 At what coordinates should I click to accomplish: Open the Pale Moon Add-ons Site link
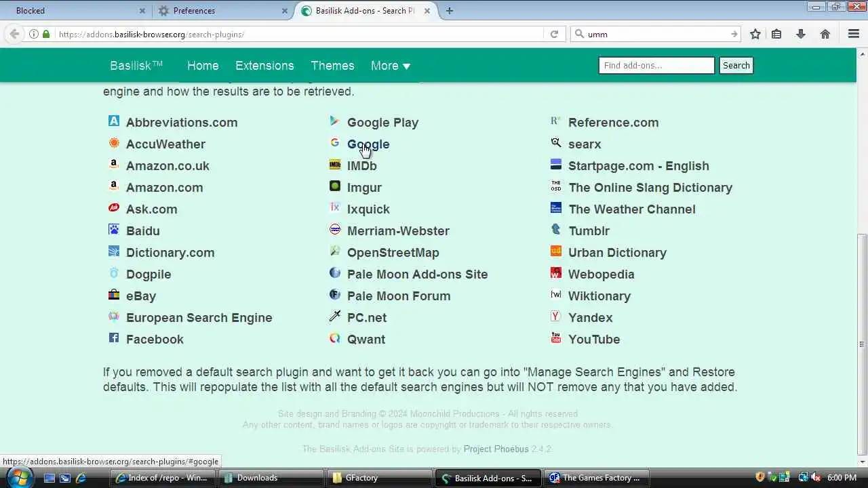417,274
